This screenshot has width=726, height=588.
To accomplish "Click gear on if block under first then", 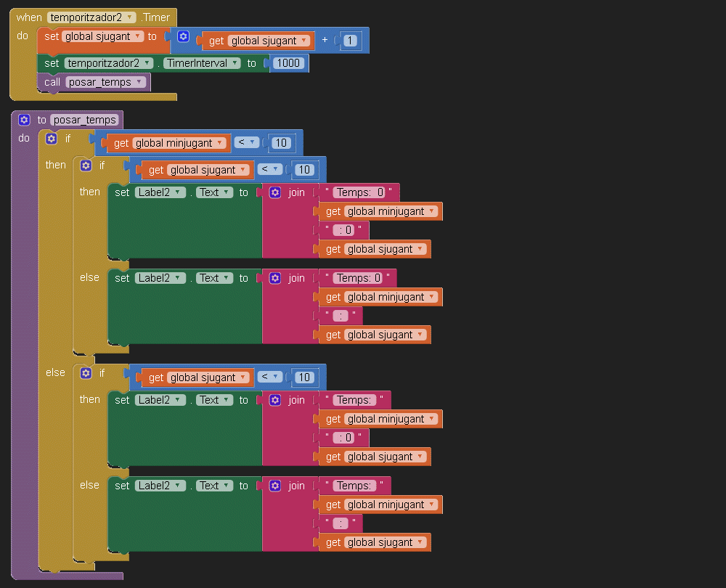I will 86,166.
